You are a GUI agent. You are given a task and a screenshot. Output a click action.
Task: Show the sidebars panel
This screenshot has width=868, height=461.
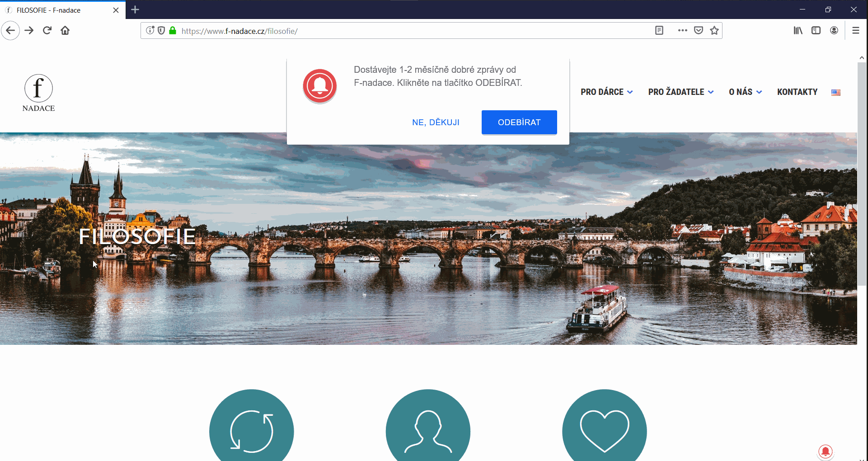(816, 31)
